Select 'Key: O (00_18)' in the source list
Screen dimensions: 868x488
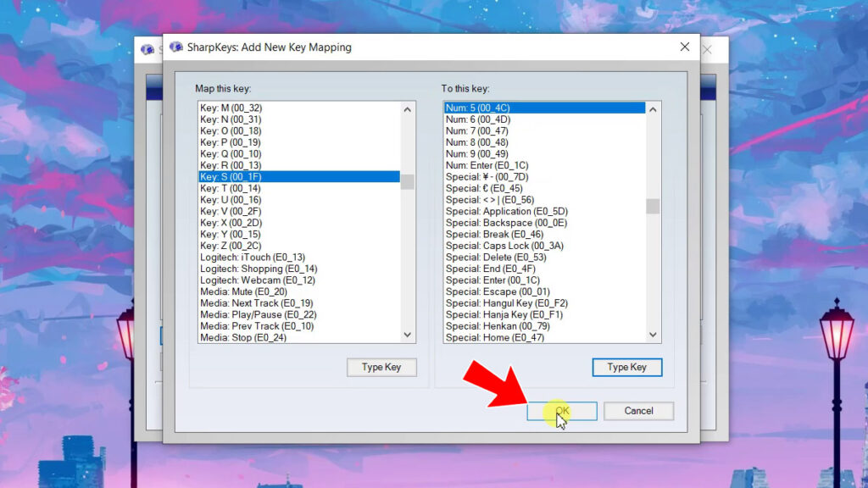click(x=299, y=131)
